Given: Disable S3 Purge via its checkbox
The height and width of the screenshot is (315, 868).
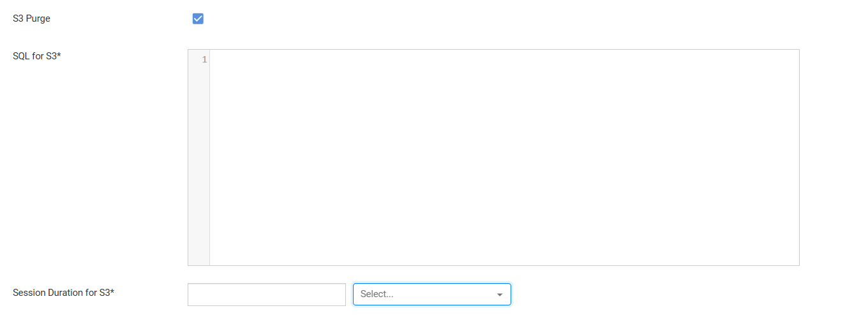Looking at the screenshot, I should tap(198, 18).
